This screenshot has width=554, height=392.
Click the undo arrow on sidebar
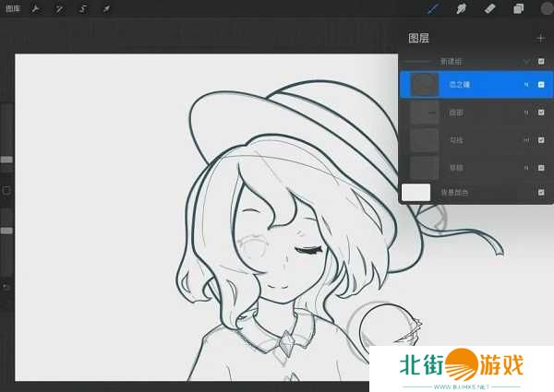pos(6,287)
